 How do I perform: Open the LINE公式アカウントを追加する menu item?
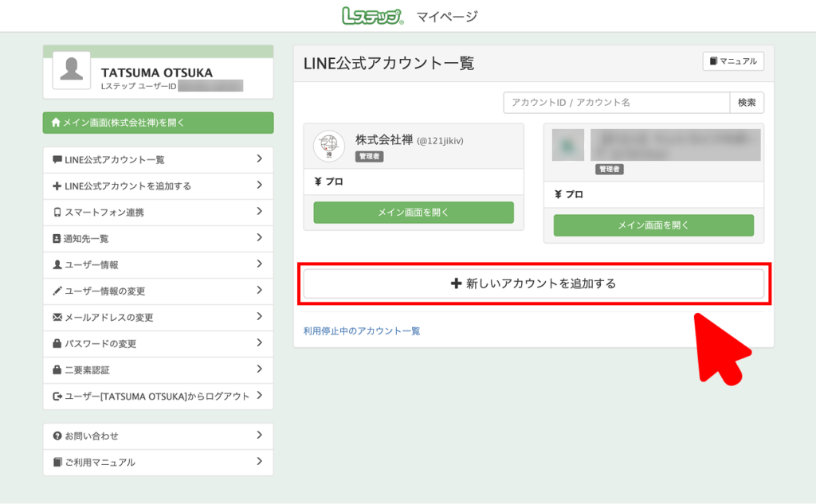coord(127,186)
